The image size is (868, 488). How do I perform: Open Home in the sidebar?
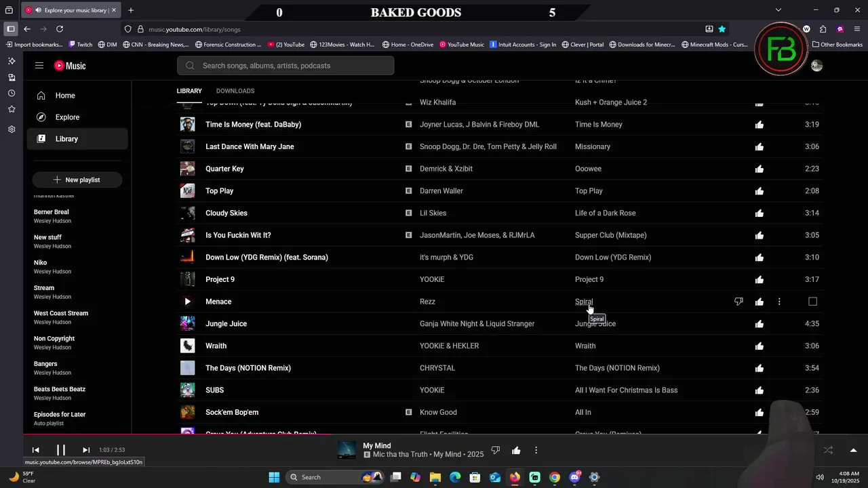77,96
